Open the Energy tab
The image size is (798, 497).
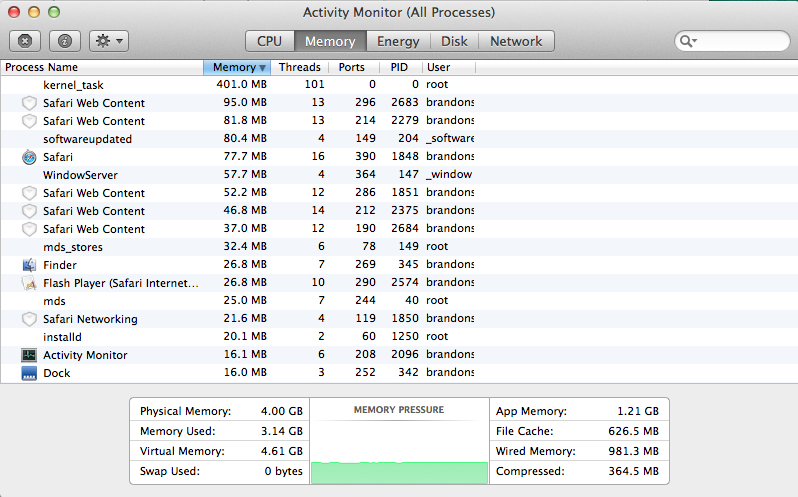point(398,41)
